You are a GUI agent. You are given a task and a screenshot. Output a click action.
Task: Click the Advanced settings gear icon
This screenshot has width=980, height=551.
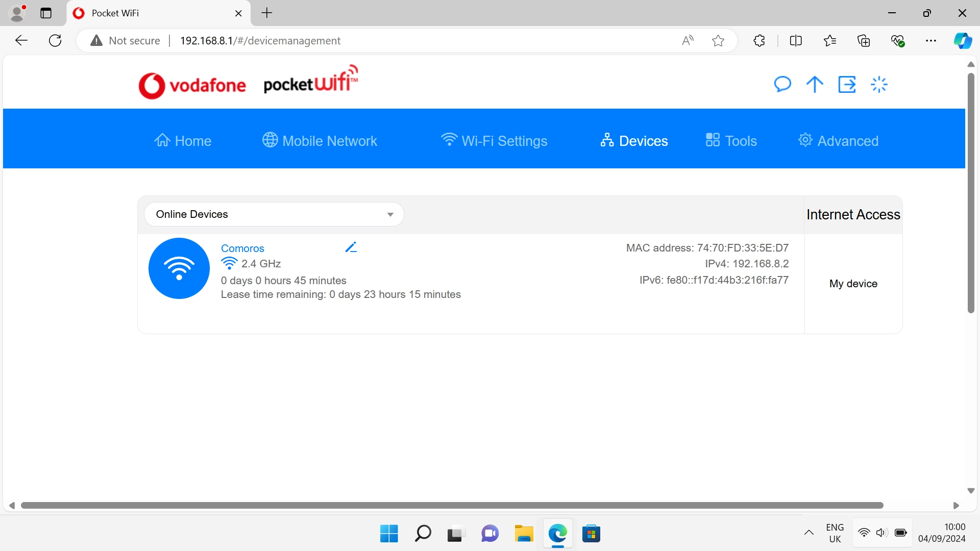[x=805, y=139]
